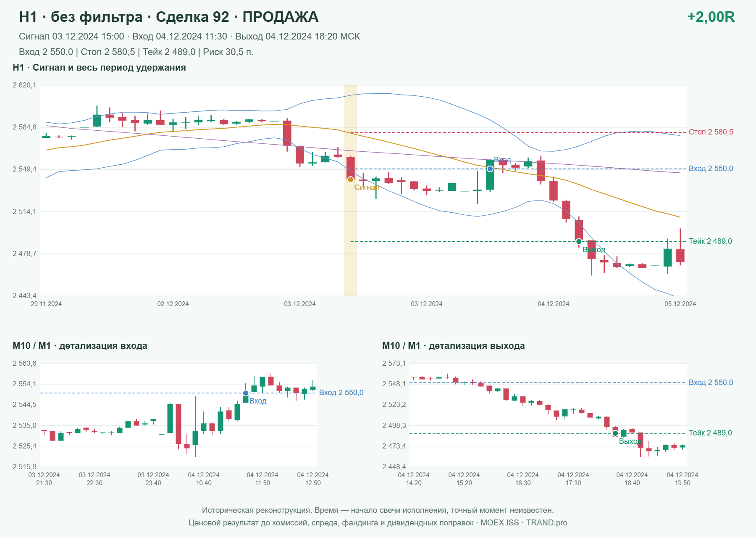Screen dimensions: 756x538
Task: Click the +2,00R result value
Action: click(x=711, y=17)
